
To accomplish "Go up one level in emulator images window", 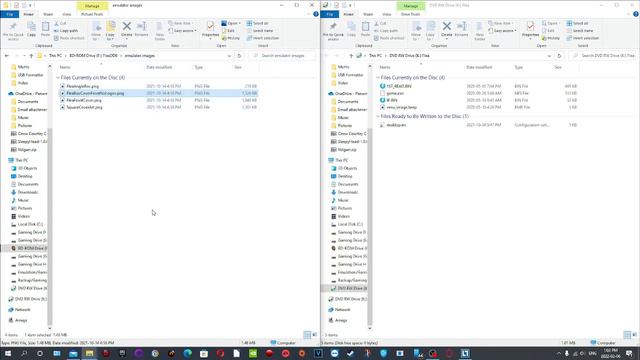I will (x=31, y=56).
